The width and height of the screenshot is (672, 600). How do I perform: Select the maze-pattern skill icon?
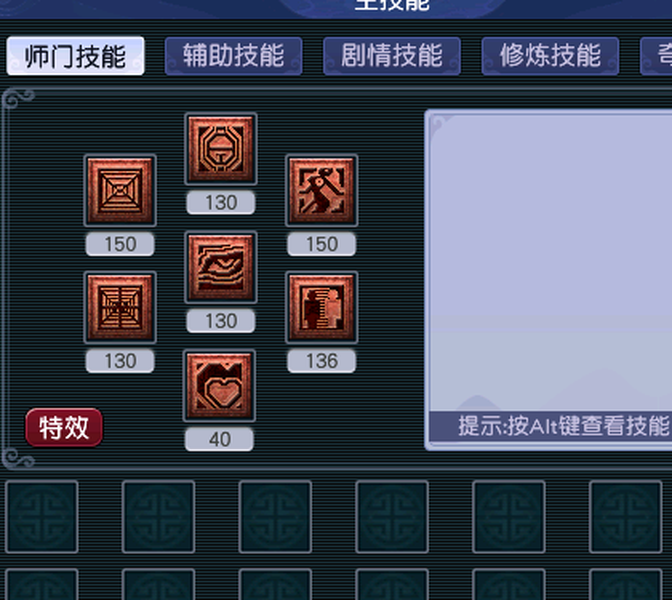[x=120, y=308]
